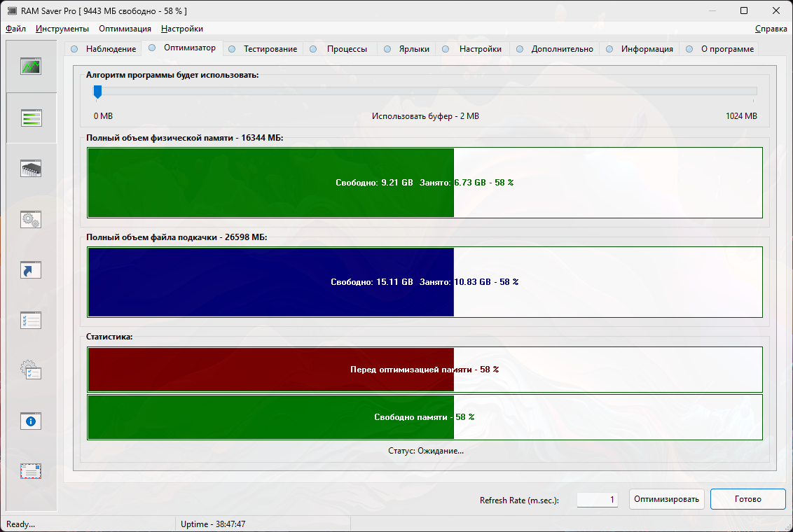Click the 'Refresh Rate (m.sec.):' label
The height and width of the screenshot is (532, 793).
pos(519,500)
